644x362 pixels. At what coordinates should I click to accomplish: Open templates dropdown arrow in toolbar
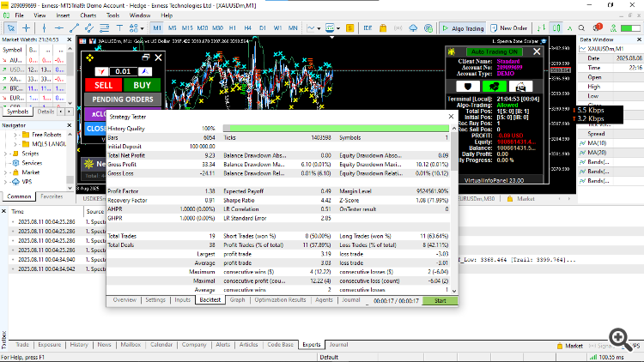[338, 28]
